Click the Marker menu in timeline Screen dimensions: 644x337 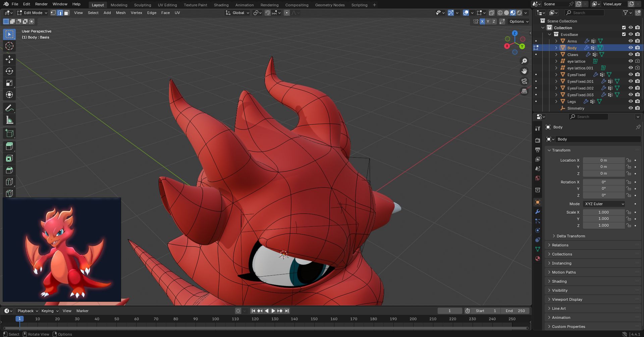(x=83, y=311)
